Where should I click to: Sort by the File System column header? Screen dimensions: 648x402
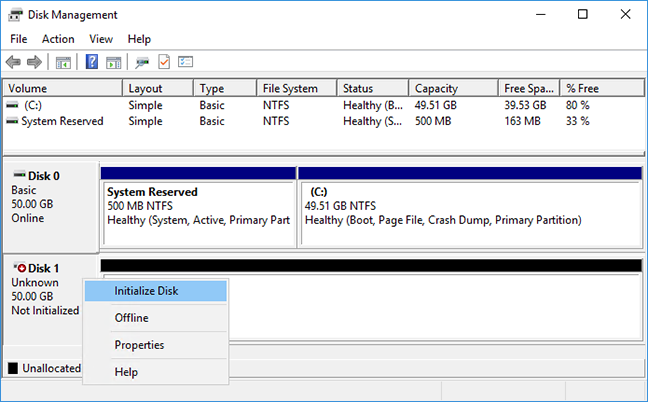click(296, 88)
